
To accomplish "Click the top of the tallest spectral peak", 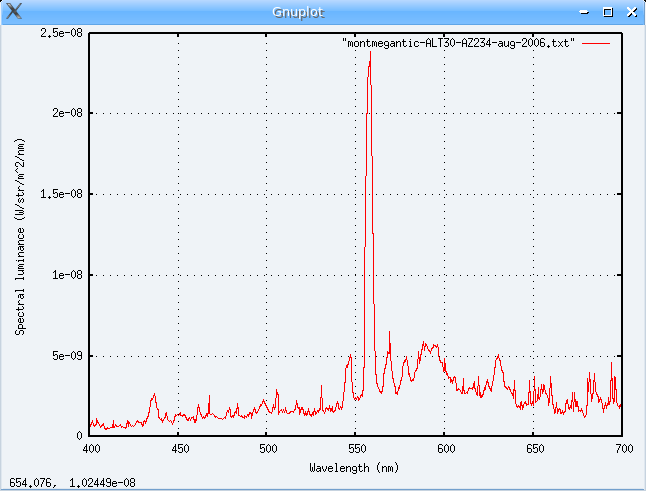I will [x=370, y=52].
